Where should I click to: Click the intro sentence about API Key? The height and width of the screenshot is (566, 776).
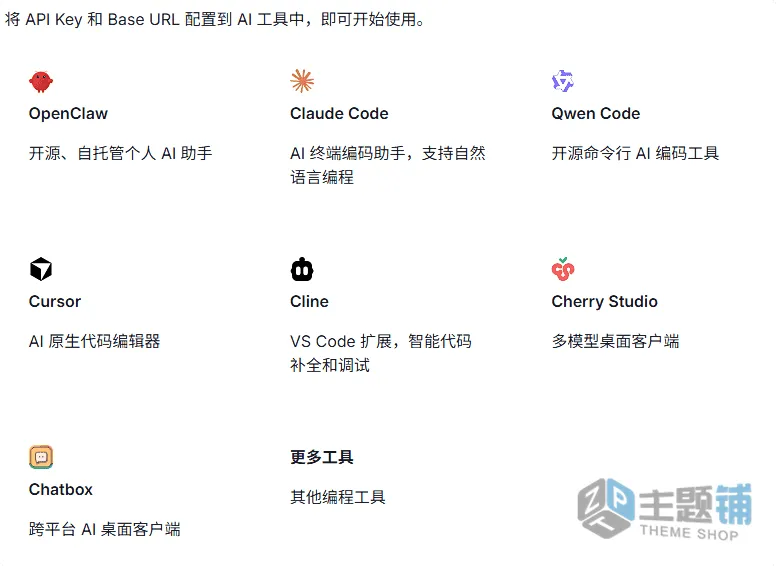pos(215,19)
